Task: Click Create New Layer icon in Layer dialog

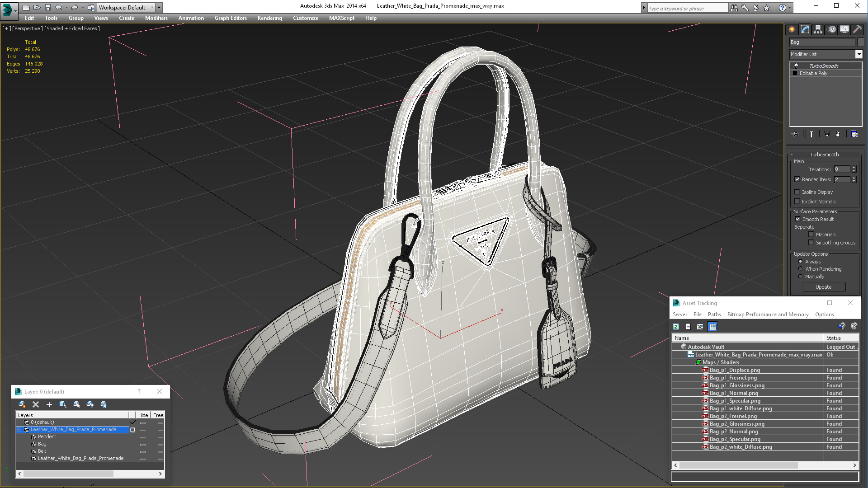Action: point(22,404)
